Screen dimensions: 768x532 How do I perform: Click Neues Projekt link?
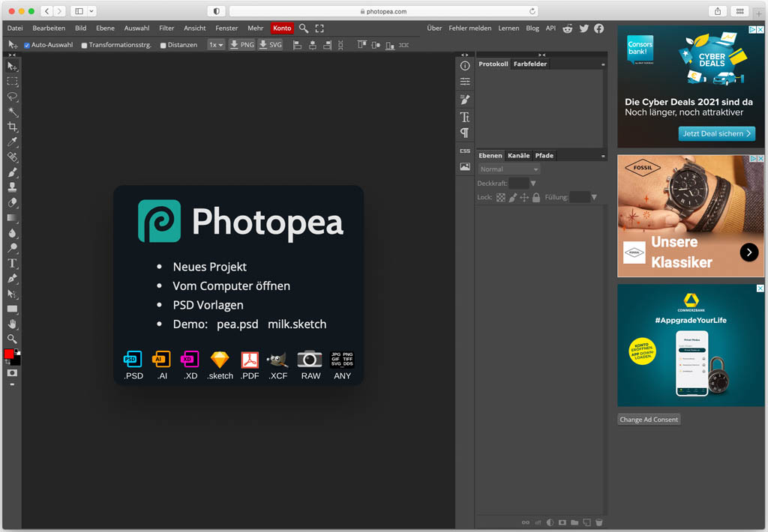tap(210, 267)
